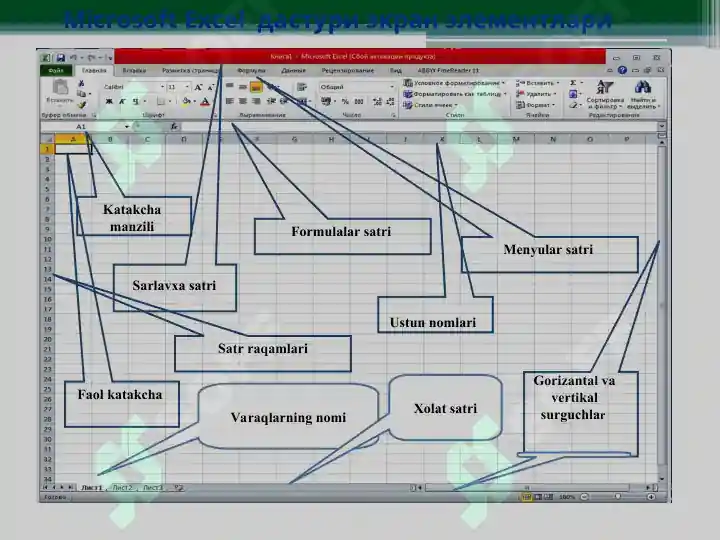Align cell text to the left

tap(230, 101)
